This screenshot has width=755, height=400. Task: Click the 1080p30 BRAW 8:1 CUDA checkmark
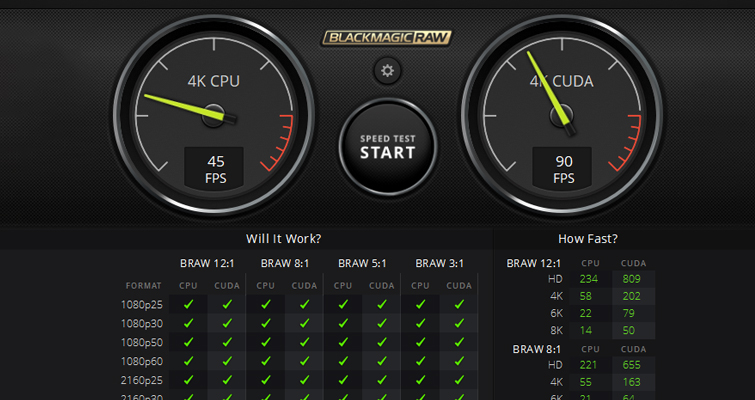click(304, 323)
